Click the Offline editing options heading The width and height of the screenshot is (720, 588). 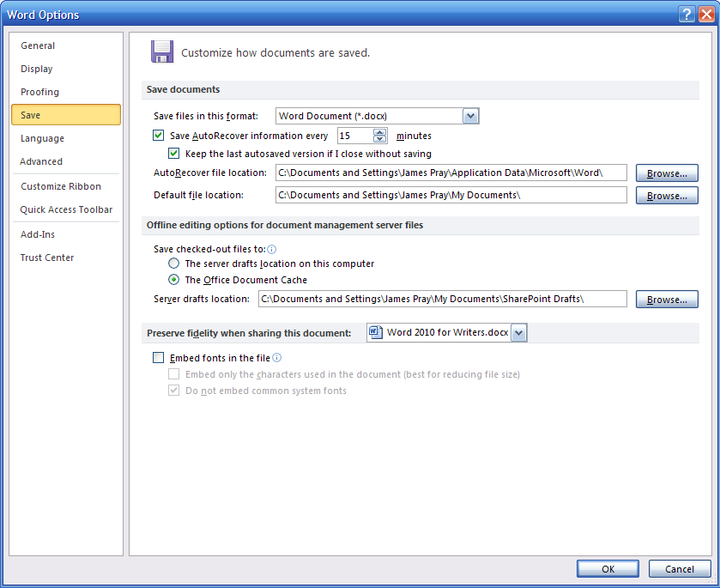click(285, 225)
